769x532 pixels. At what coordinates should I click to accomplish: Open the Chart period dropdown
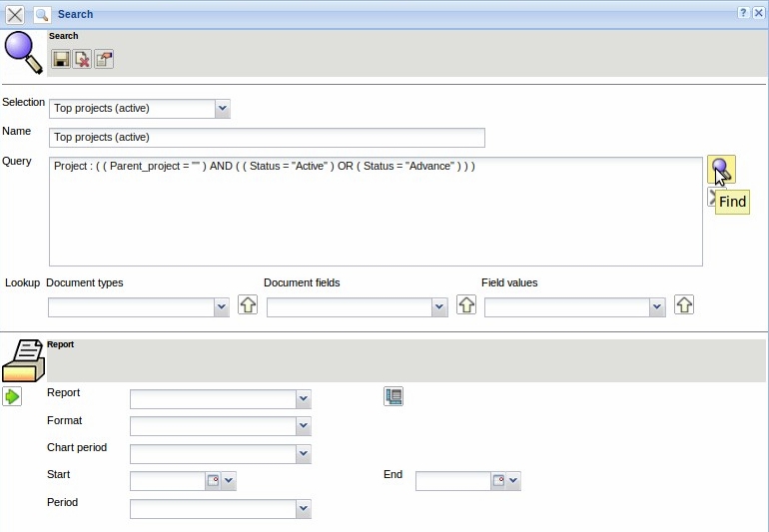point(304,454)
